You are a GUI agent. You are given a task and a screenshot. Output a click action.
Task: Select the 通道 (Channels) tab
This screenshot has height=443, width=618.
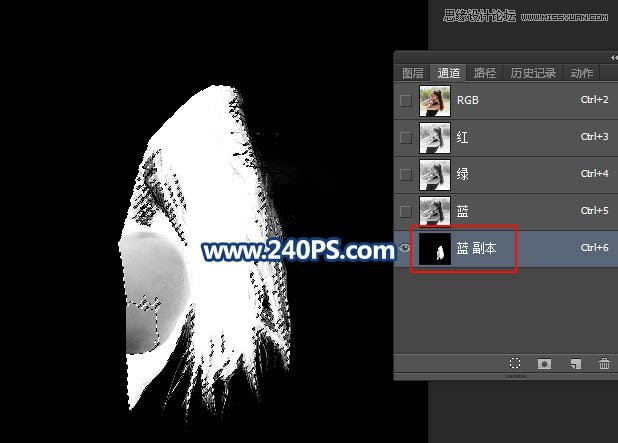[449, 73]
